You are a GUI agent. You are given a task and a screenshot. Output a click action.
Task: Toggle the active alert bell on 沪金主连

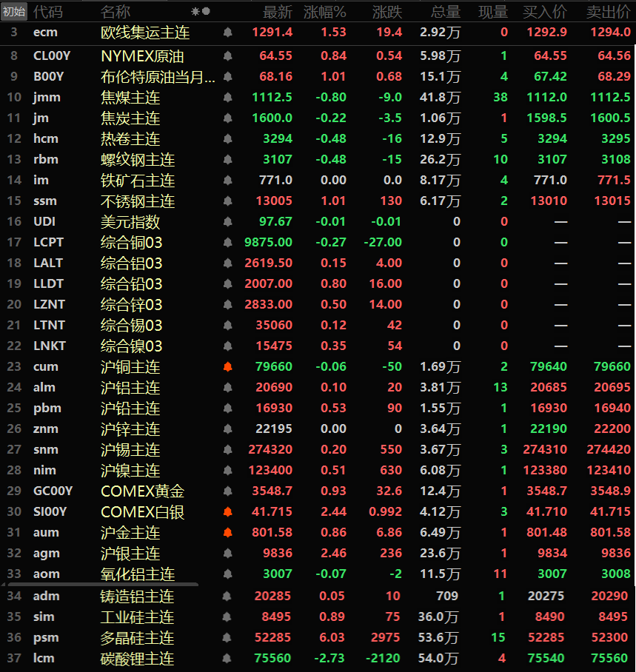coord(227,533)
